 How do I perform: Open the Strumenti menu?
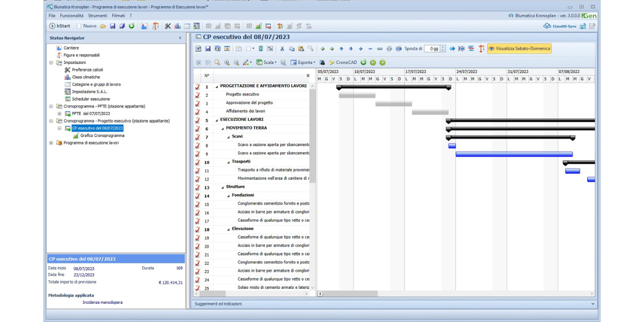(x=98, y=16)
